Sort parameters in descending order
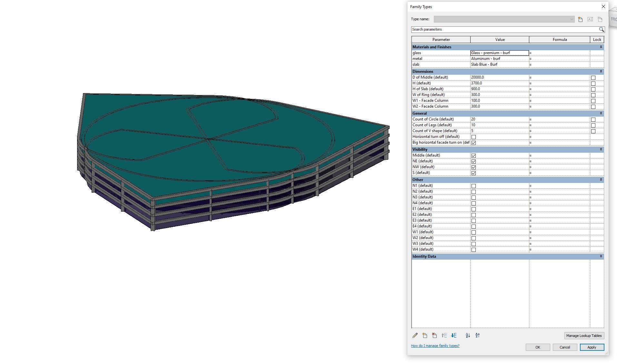The width and height of the screenshot is (617, 364). [x=478, y=336]
